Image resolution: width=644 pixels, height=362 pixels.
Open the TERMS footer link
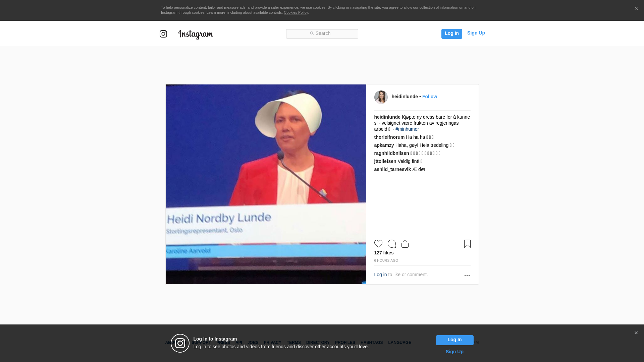[294, 343]
